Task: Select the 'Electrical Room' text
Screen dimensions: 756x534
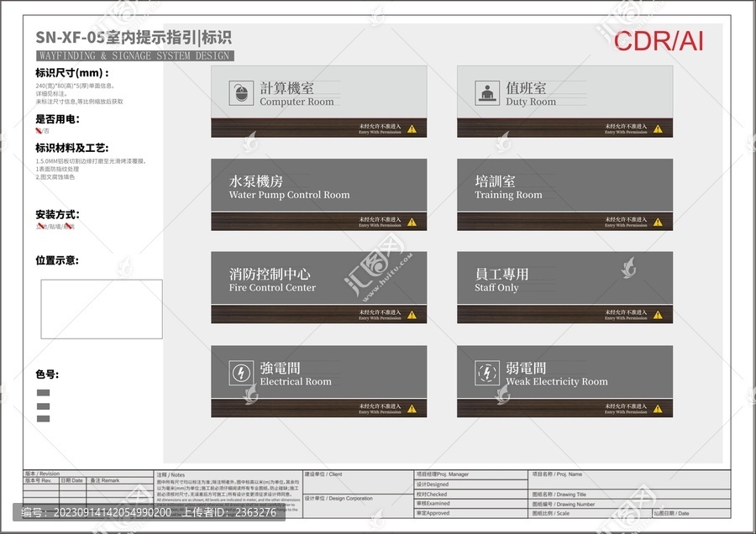Action: pyautogui.click(x=296, y=382)
